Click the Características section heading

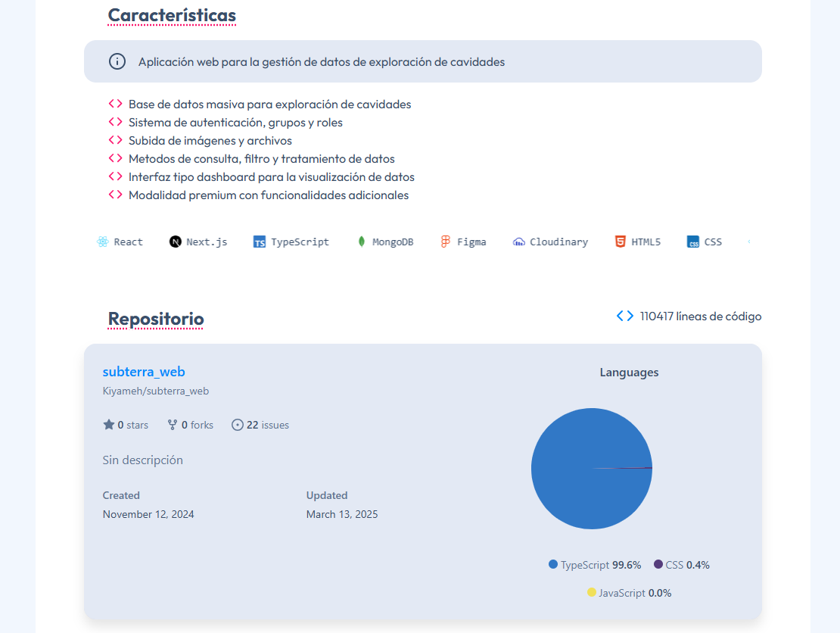tap(172, 15)
